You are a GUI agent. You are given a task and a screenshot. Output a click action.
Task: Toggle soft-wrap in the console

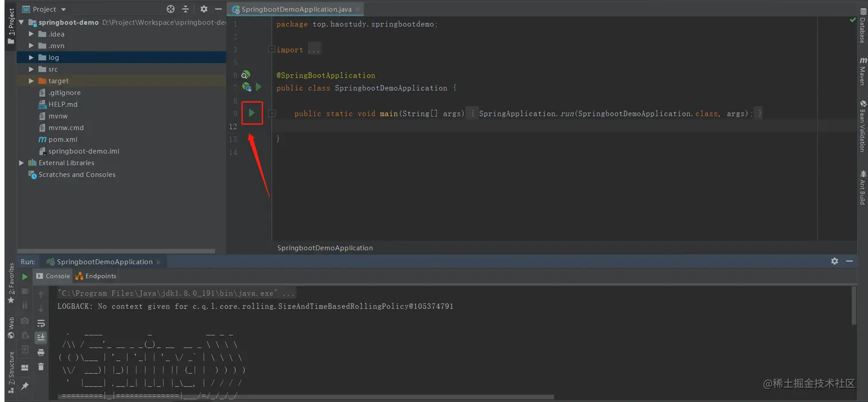tap(41, 323)
